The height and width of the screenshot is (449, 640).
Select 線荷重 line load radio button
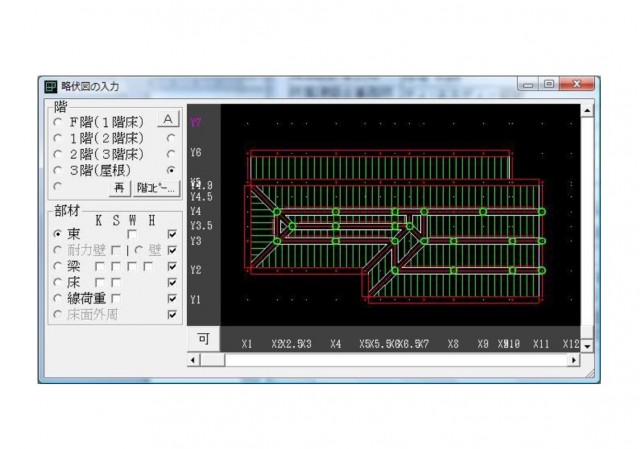click(x=57, y=298)
